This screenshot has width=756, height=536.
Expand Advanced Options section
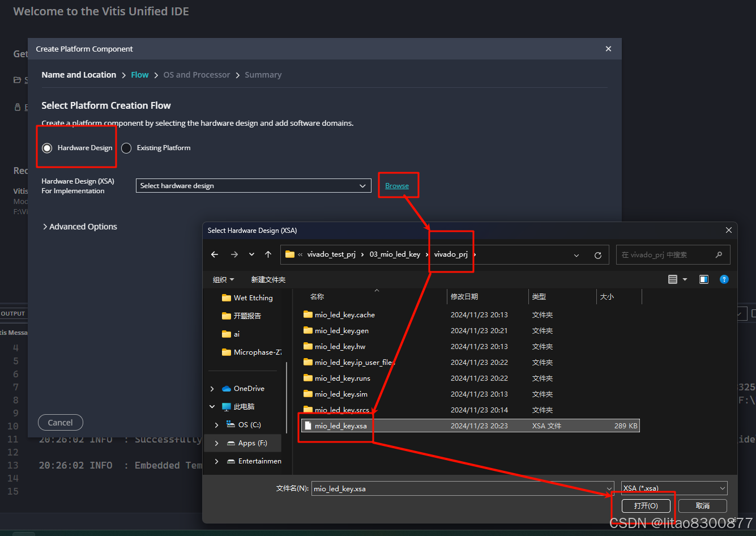point(80,227)
